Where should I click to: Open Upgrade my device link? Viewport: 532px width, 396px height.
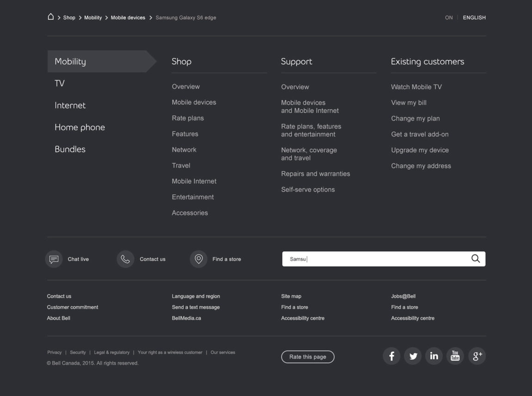420,150
